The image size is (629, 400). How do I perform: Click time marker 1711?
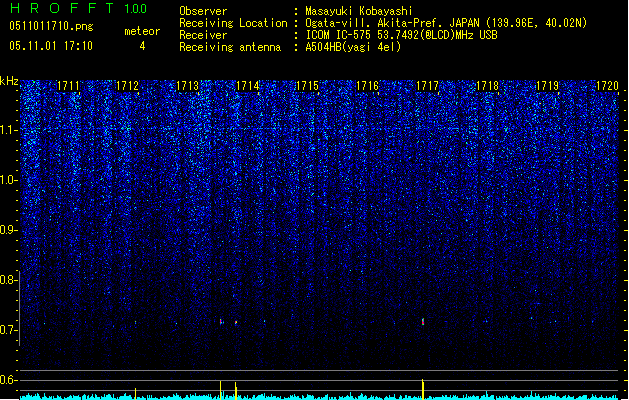tap(68, 86)
